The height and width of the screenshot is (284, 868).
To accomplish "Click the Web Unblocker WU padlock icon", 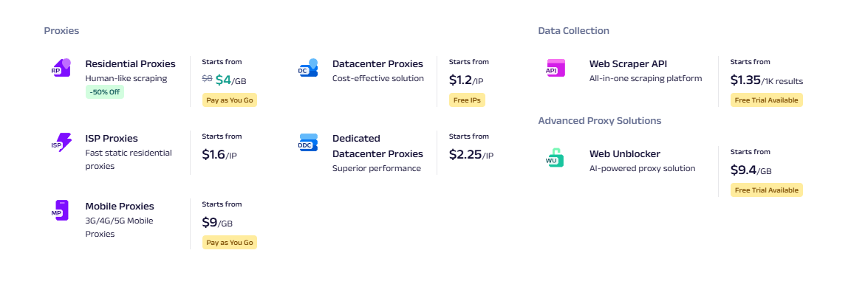I will pyautogui.click(x=555, y=158).
